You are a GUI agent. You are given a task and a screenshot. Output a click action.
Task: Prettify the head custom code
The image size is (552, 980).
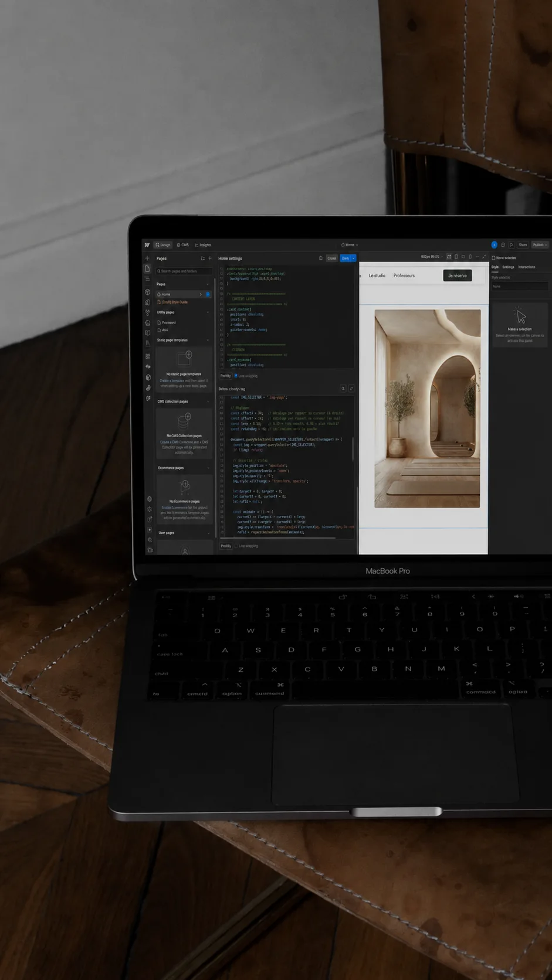(225, 376)
